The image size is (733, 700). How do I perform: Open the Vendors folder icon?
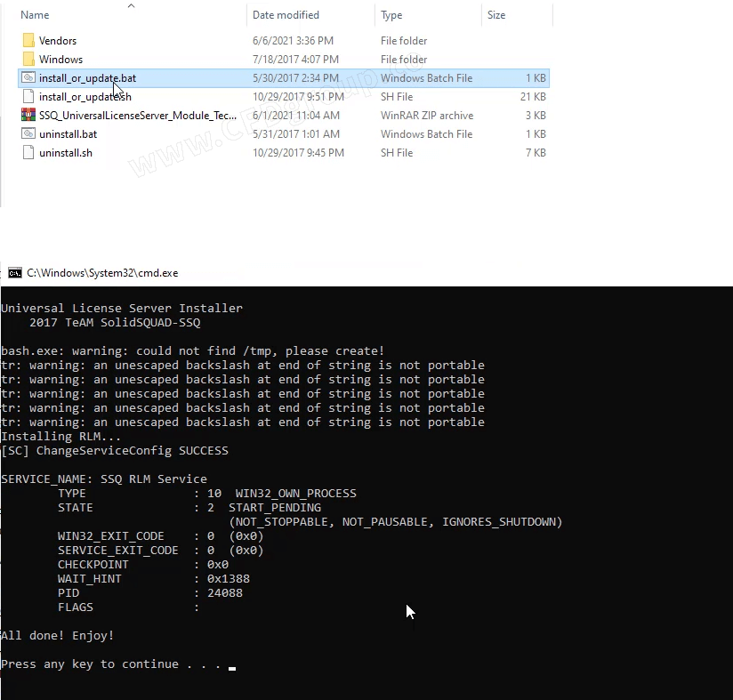pos(28,40)
